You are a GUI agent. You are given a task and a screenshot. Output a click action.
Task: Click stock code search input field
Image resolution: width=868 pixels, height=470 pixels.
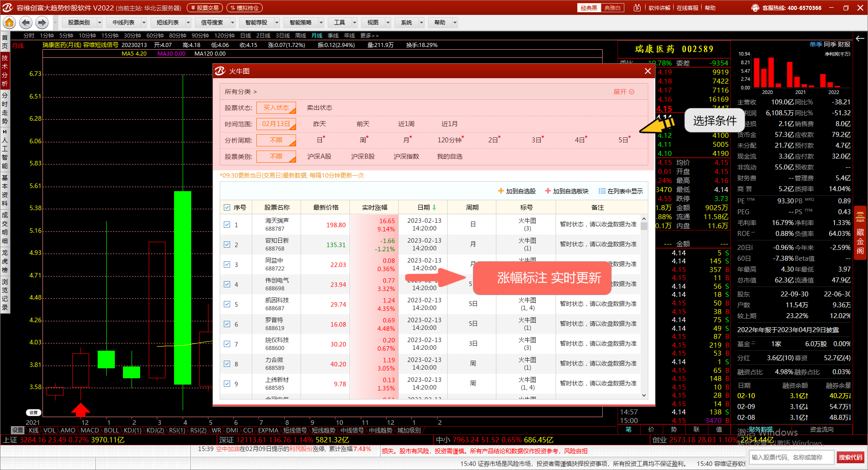click(792, 457)
